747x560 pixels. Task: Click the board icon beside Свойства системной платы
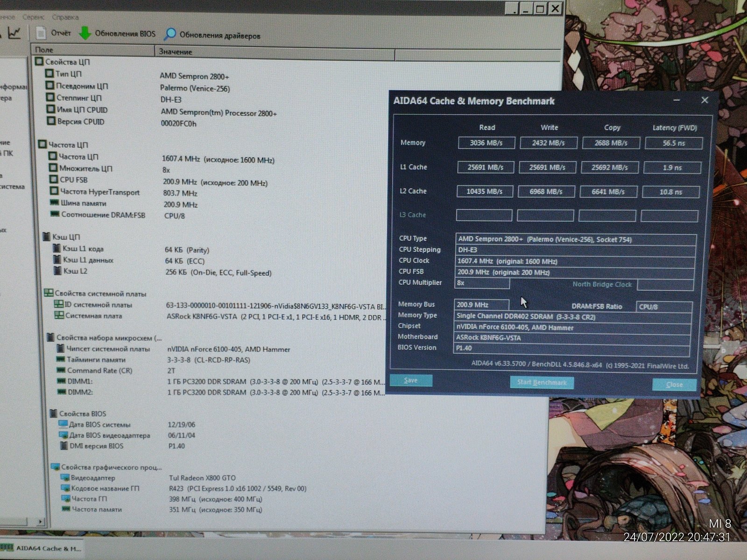48,293
